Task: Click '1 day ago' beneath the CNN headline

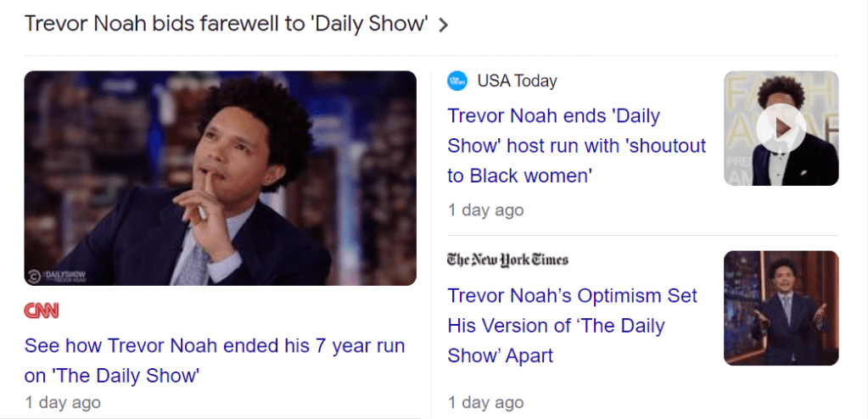Action: tap(63, 402)
